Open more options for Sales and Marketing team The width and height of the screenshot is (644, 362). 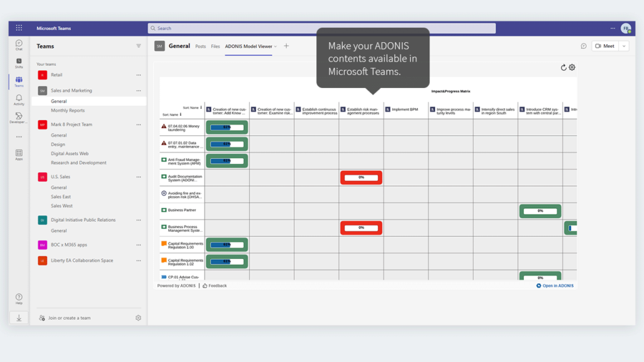tap(138, 90)
